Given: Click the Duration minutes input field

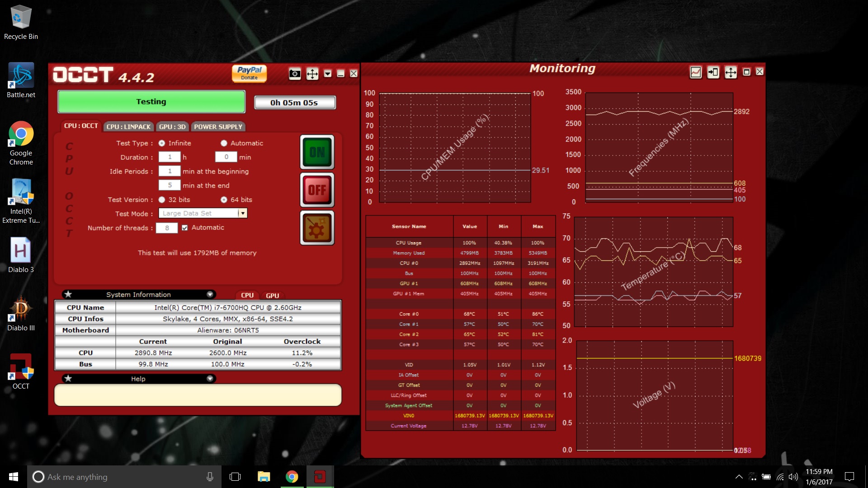Looking at the screenshot, I should [x=226, y=157].
